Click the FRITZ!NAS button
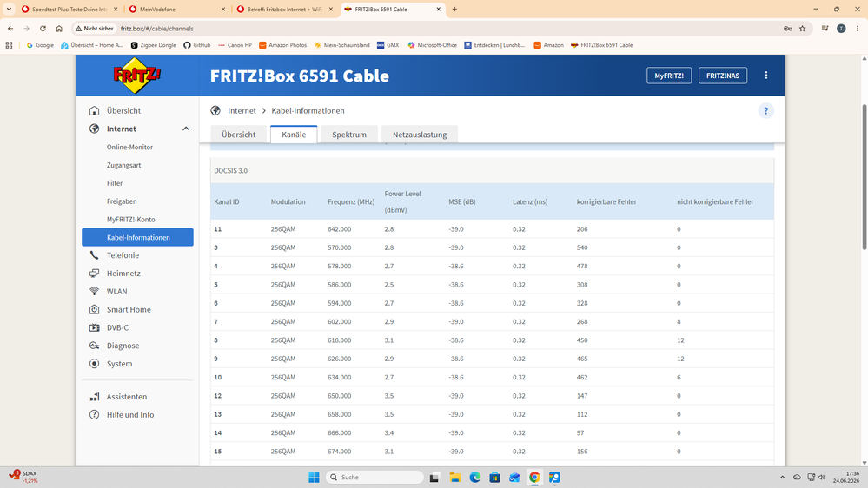 tap(722, 76)
